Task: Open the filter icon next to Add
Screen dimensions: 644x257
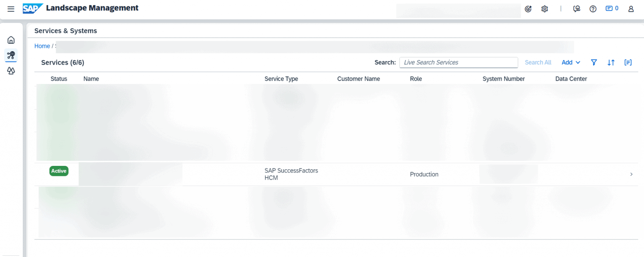Action: [594, 62]
